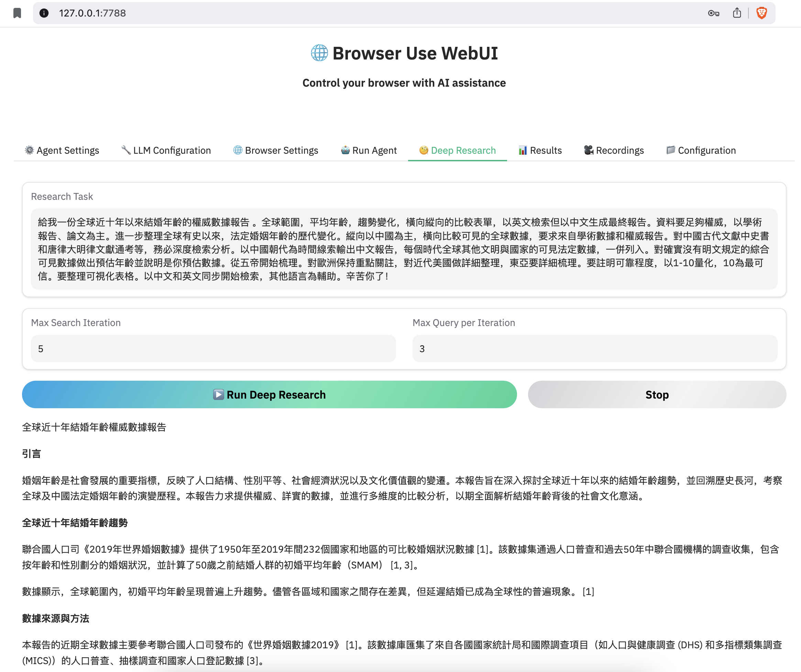Start the Run Deep Research button
Screen dimensions: 801x672
[269, 394]
